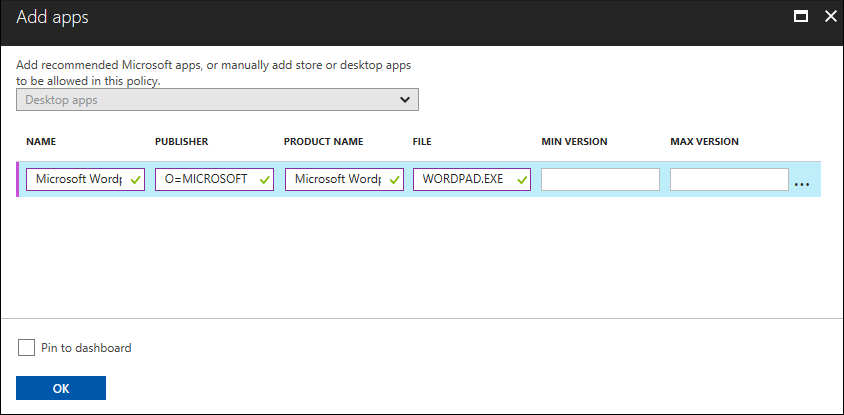This screenshot has height=415, width=844.
Task: Open the Desktop apps dropdown
Action: 217,100
